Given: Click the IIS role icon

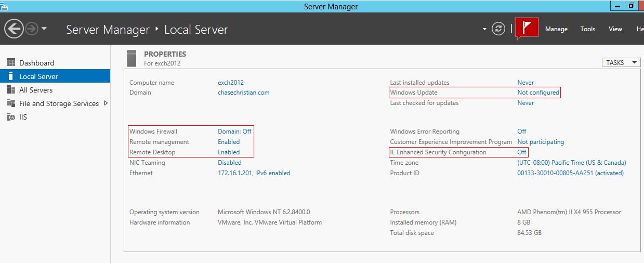Looking at the screenshot, I should pyautogui.click(x=11, y=117).
